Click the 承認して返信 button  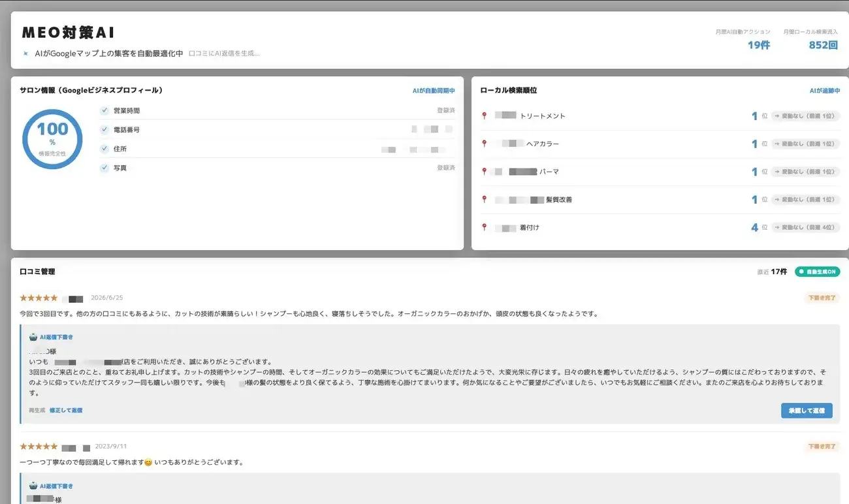click(807, 411)
